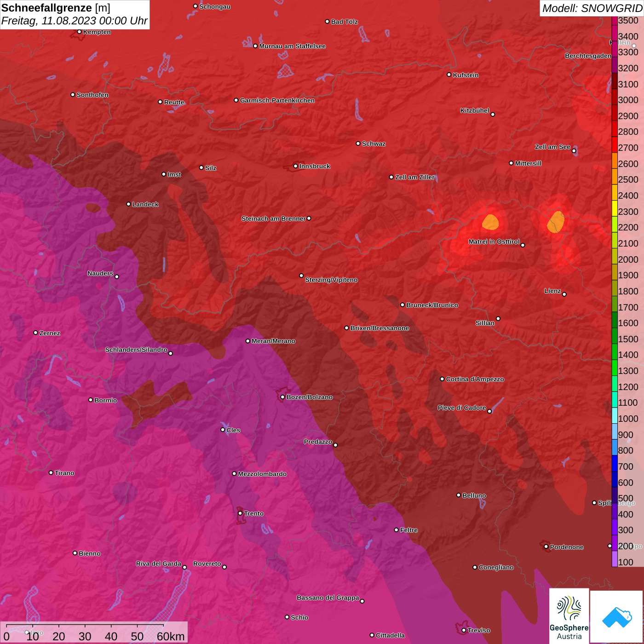The width and height of the screenshot is (644, 644).
Task: Click the Steinach am Brenner label
Action: tap(273, 218)
